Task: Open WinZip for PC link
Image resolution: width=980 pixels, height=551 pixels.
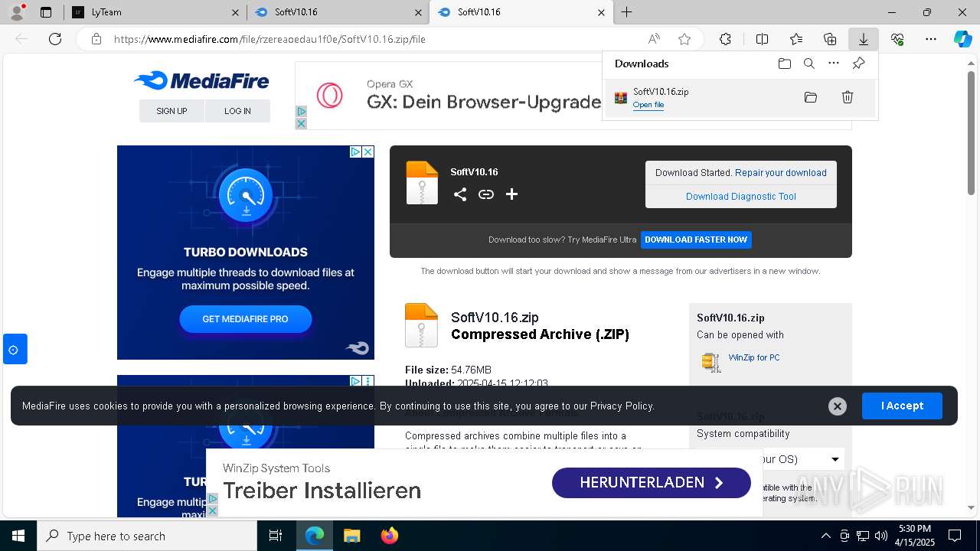Action: 754,357
